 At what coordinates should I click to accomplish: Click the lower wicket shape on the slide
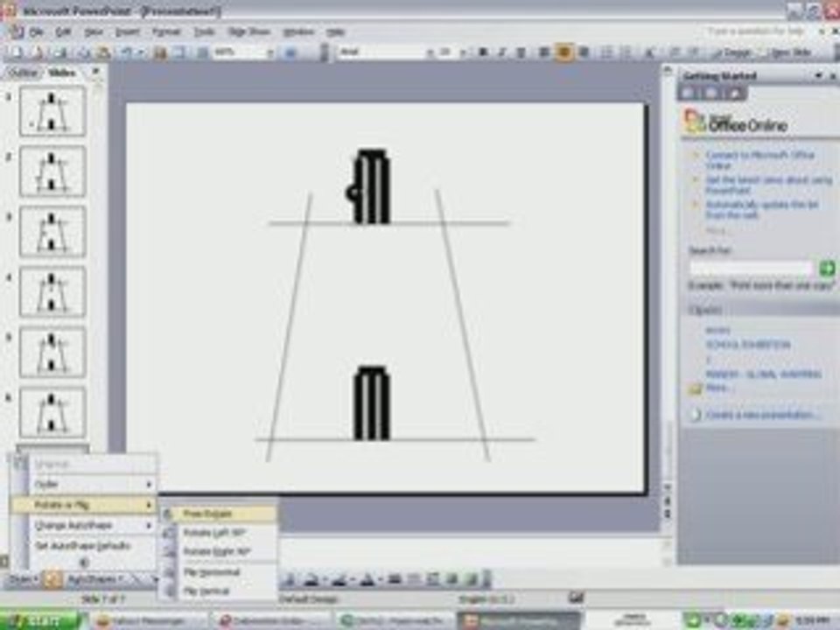tap(371, 403)
